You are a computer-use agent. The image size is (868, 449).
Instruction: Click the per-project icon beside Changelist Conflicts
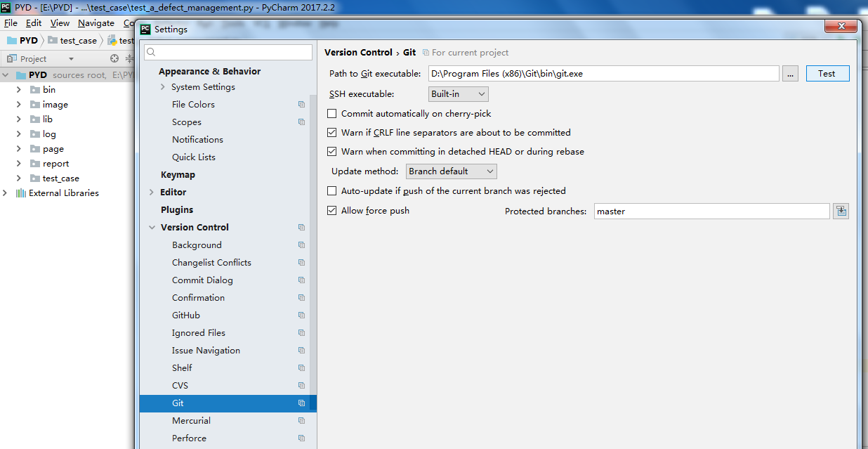[301, 262]
